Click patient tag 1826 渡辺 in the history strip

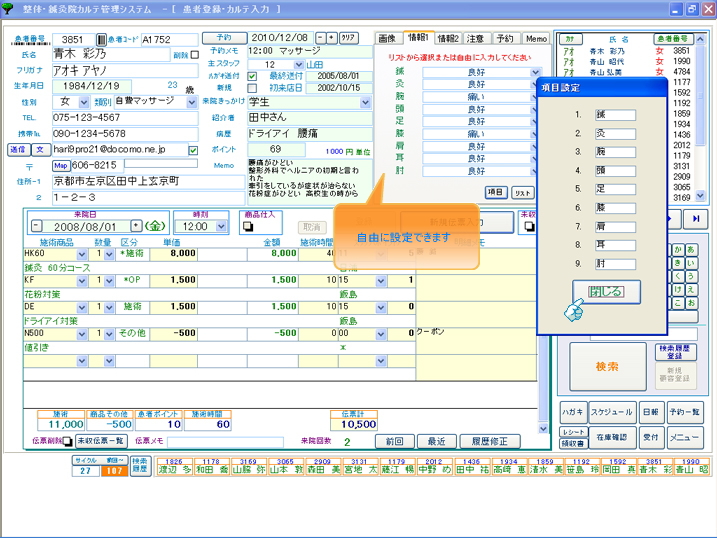[x=174, y=466]
